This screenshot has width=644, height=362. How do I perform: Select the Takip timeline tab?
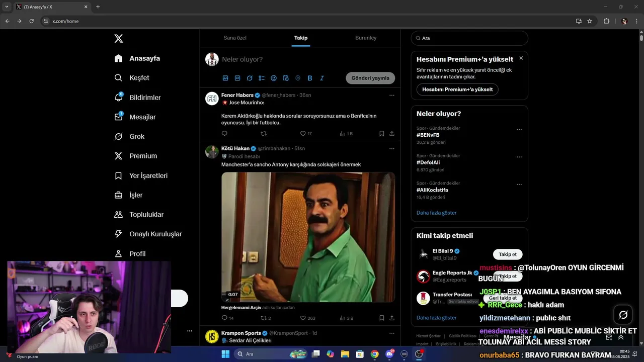coord(301,38)
